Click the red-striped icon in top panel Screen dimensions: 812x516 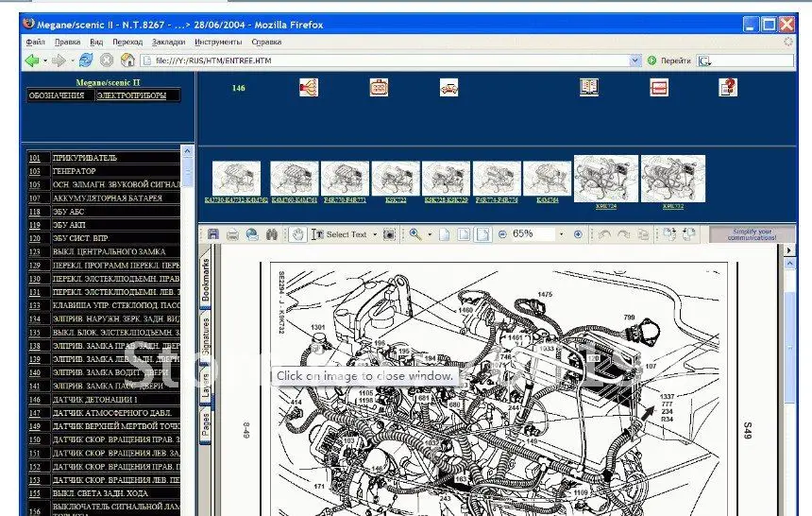(659, 87)
